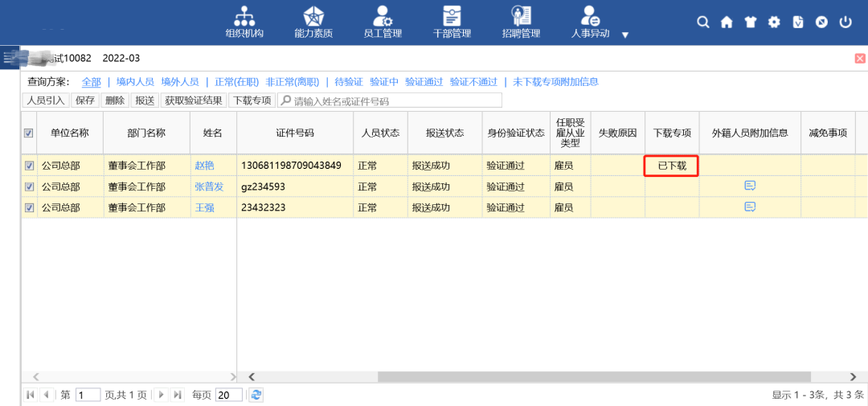Click right arrow of horizontal table scrollbar
This screenshot has width=868, height=406.
tap(853, 376)
